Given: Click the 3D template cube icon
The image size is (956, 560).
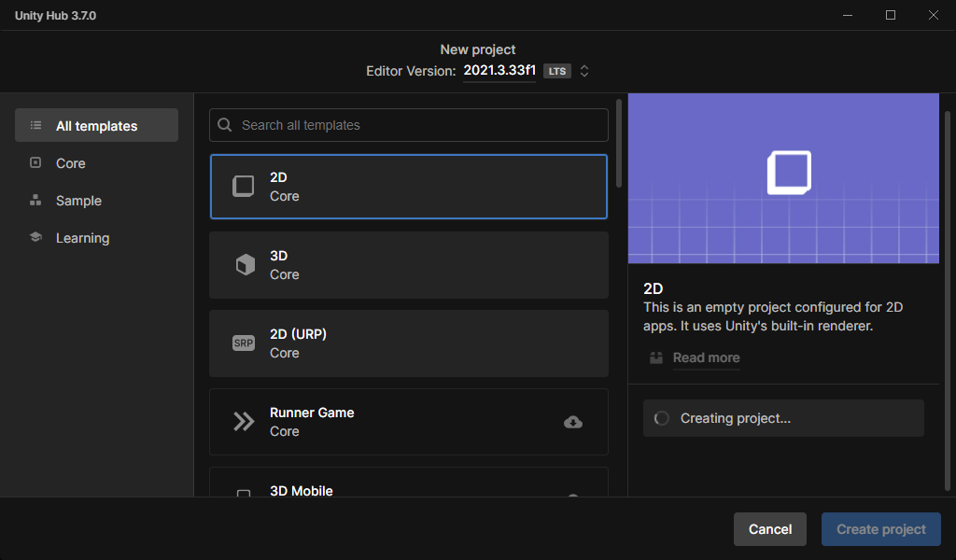Looking at the screenshot, I should pyautogui.click(x=245, y=265).
